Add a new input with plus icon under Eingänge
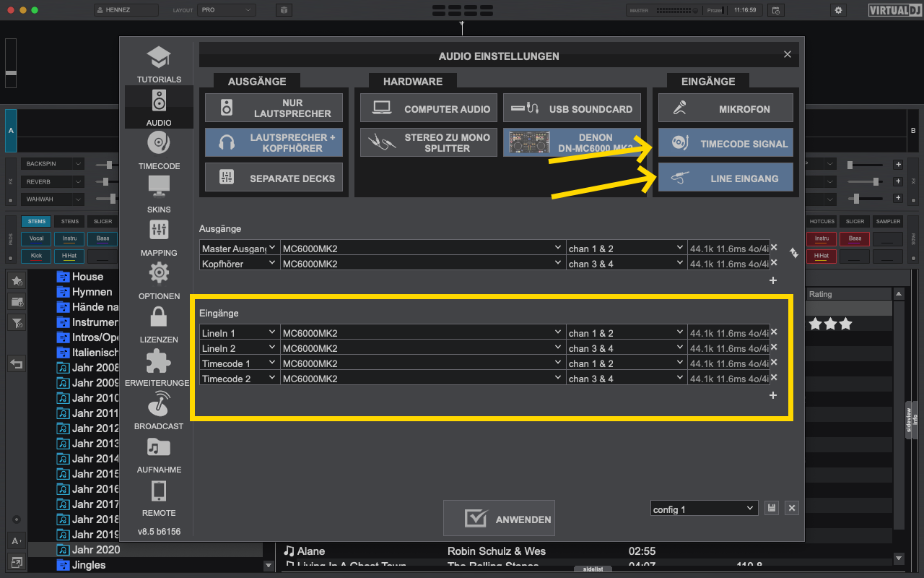 click(x=773, y=395)
